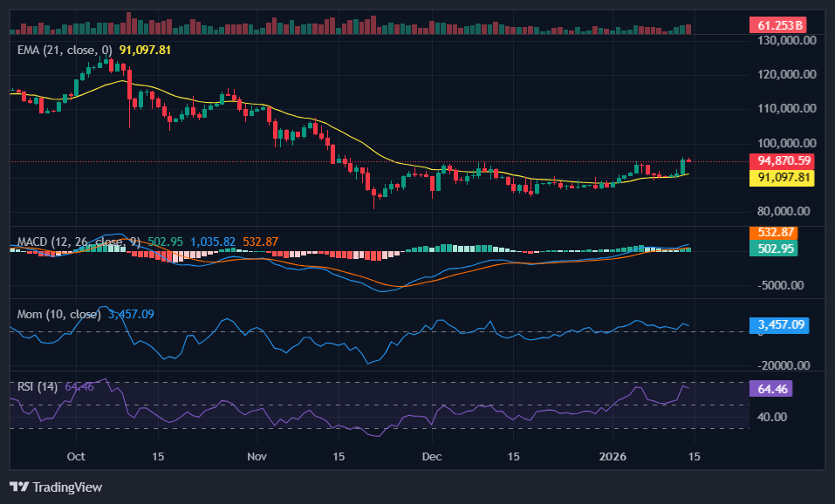835x504 pixels.
Task: Click the green 502.95 histogram tag on axis
Action: (x=773, y=249)
